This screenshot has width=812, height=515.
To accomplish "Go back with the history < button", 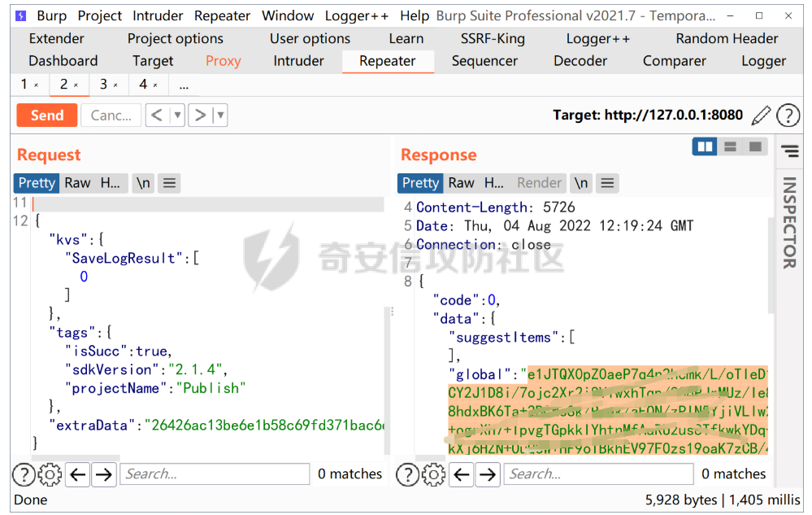I will pos(158,115).
